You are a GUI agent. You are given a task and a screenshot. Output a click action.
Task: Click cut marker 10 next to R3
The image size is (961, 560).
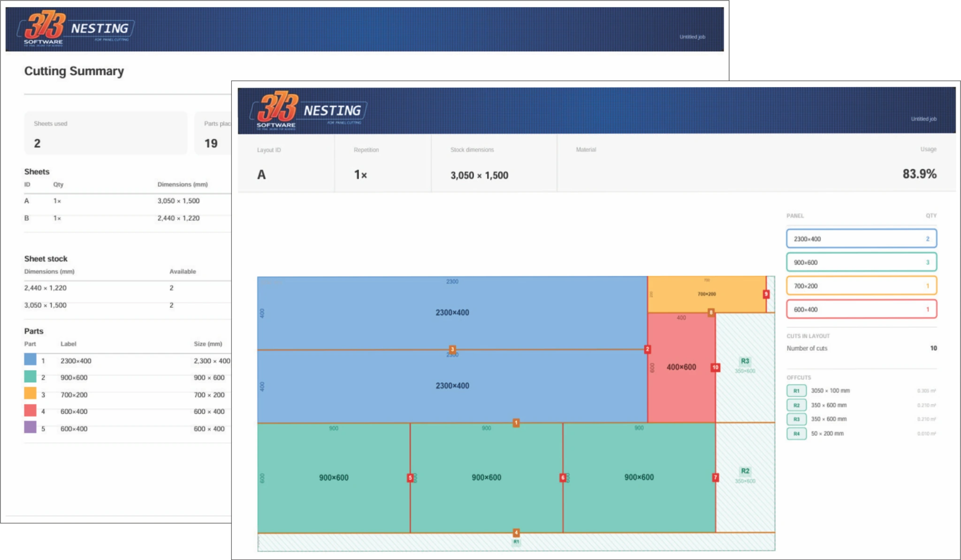point(715,367)
